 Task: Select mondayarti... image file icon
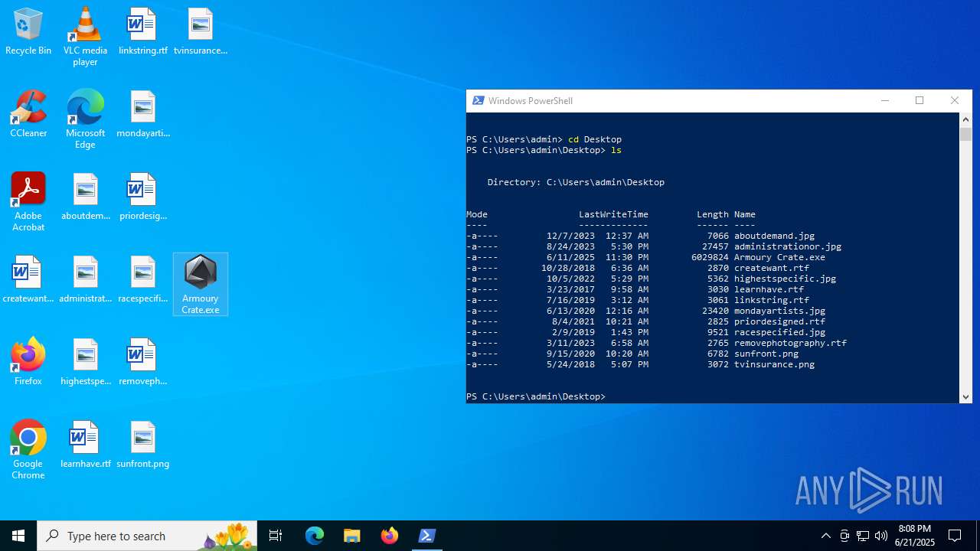click(143, 114)
